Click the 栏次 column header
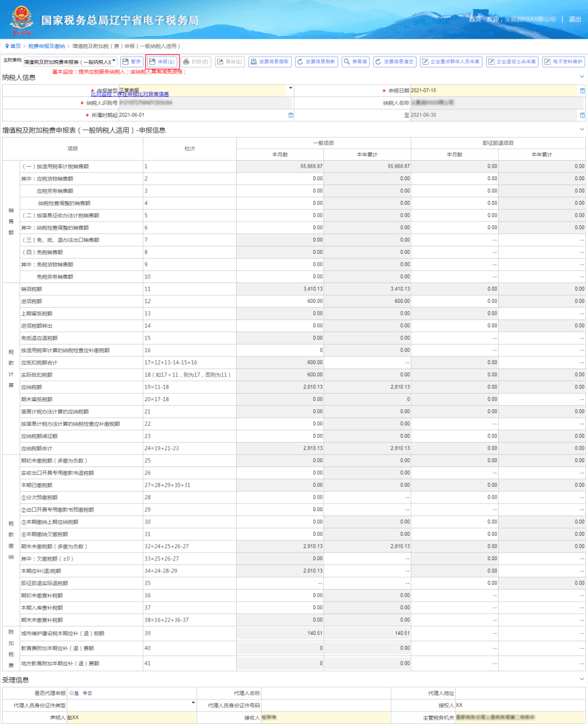Screen dimensions: 588x724 189,149
